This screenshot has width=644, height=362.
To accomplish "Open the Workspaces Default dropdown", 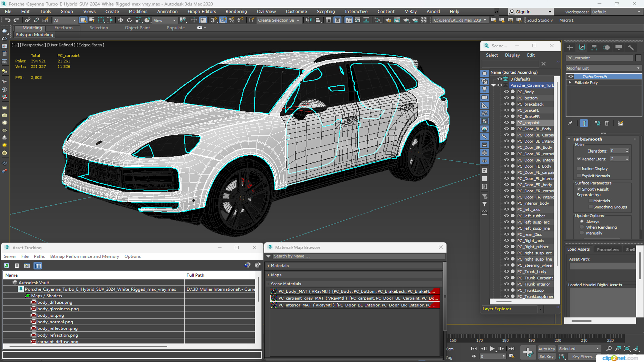I will (x=616, y=12).
